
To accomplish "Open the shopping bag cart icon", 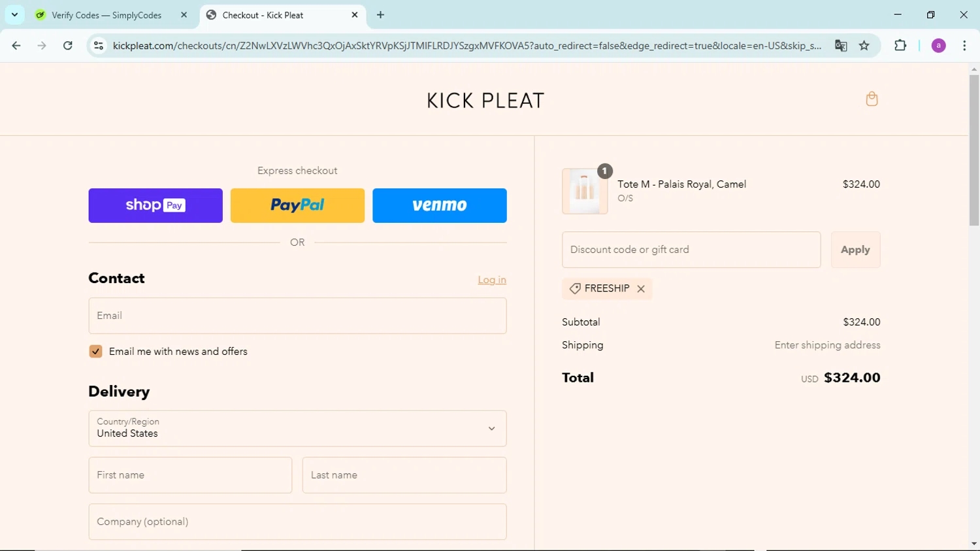I will point(872,99).
